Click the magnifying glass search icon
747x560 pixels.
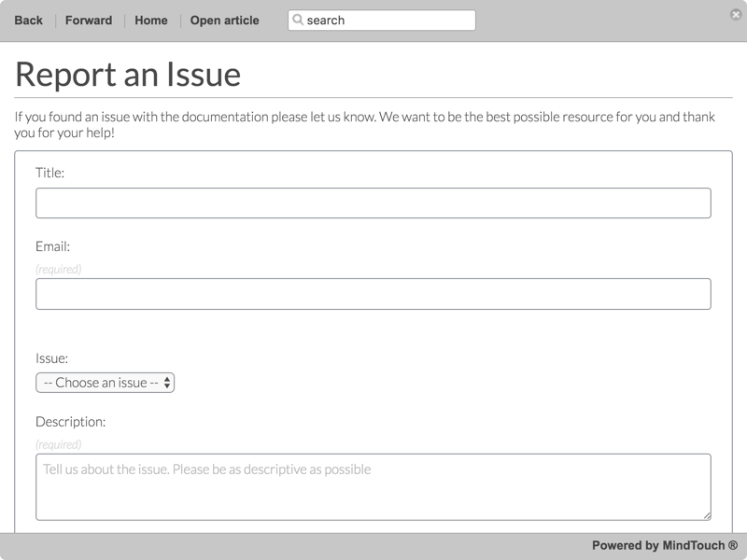click(299, 18)
